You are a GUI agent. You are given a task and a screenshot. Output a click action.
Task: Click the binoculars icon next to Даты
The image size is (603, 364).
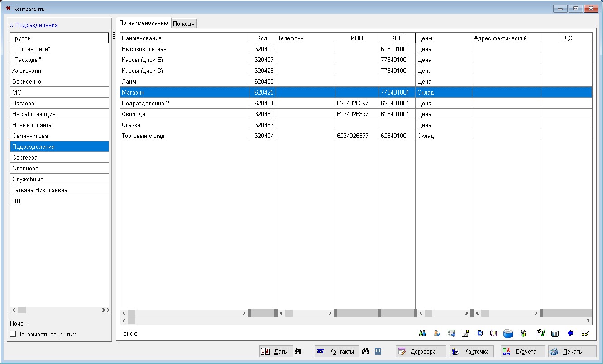coord(298,351)
